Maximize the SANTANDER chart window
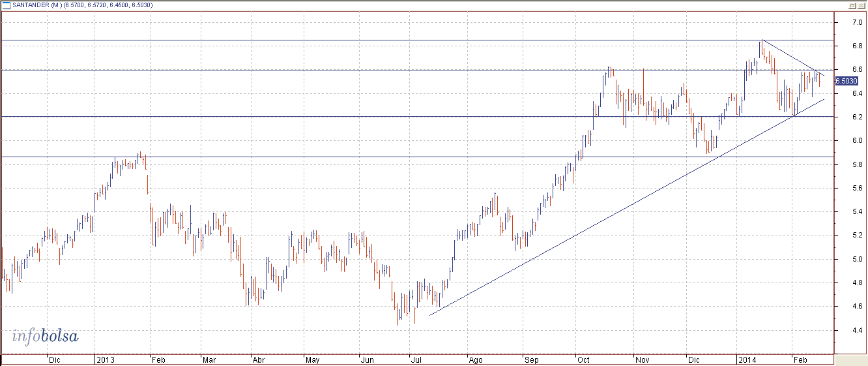This screenshot has height=366, width=868. pos(852,5)
